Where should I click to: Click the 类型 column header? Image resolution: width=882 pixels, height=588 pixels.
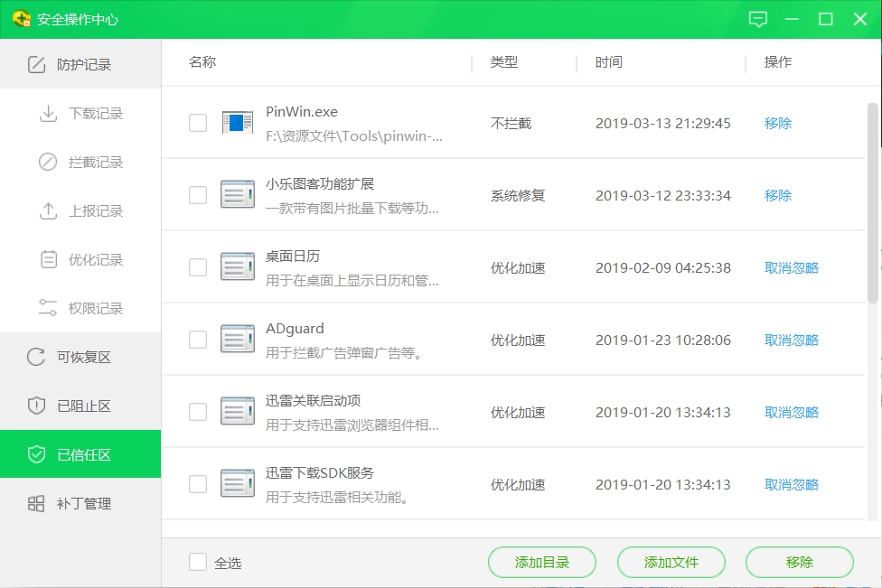point(504,61)
